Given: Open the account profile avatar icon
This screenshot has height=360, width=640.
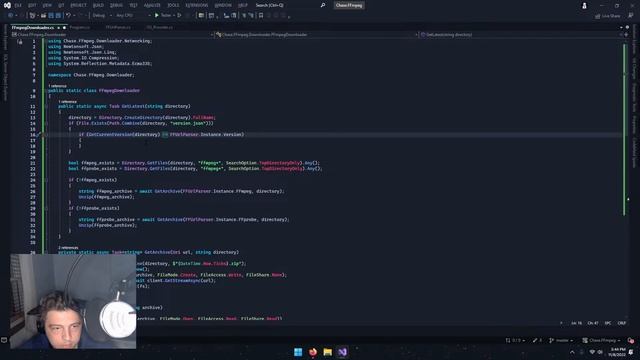Looking at the screenshot, I should 584,5.
